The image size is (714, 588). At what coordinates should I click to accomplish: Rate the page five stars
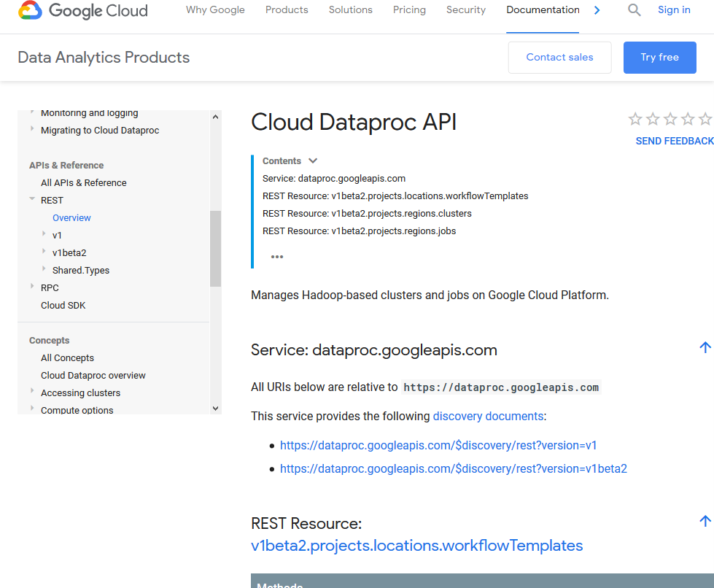705,119
